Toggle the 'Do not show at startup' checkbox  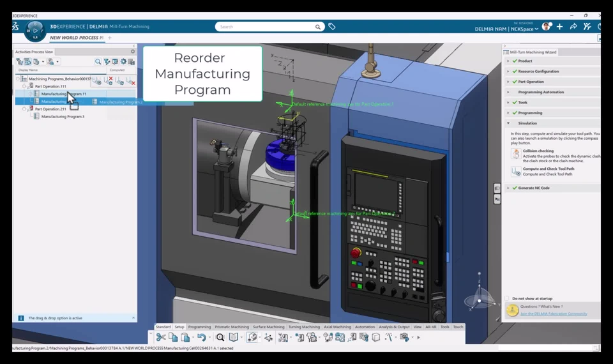coord(507,298)
